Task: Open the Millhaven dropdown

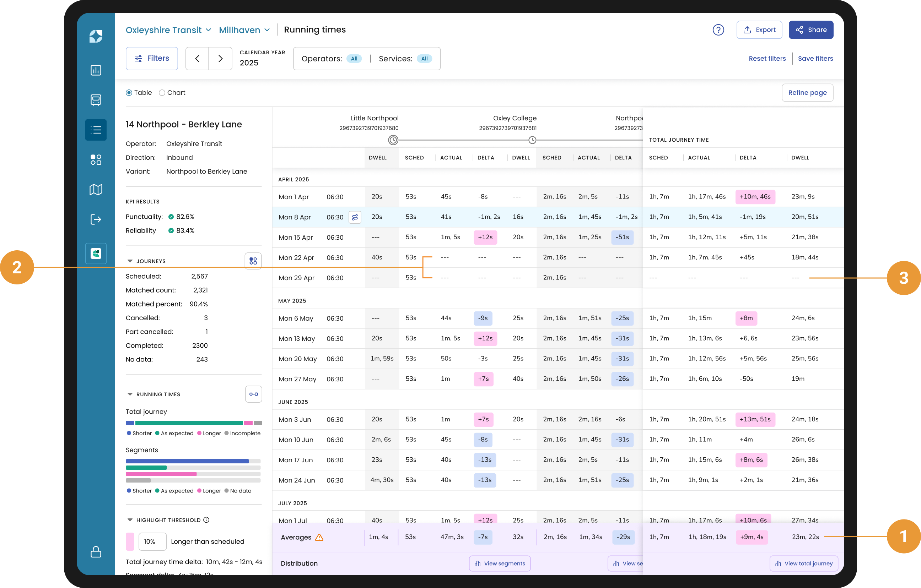Action: (x=244, y=30)
